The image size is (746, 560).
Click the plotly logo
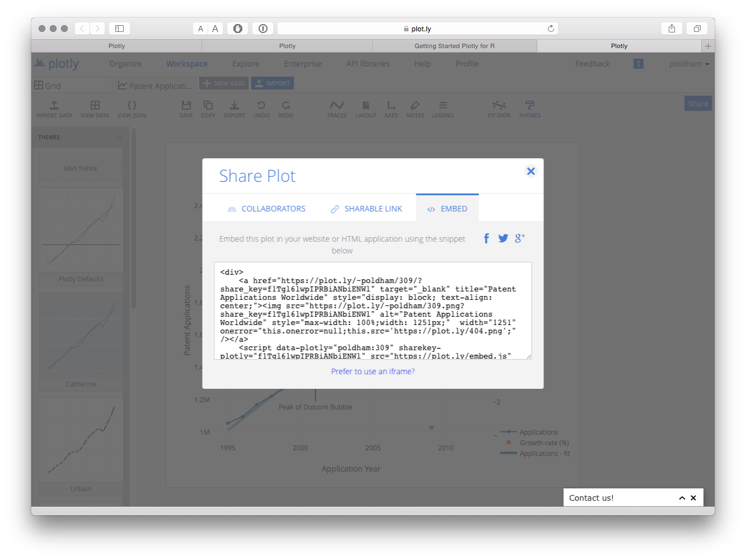pyautogui.click(x=56, y=64)
